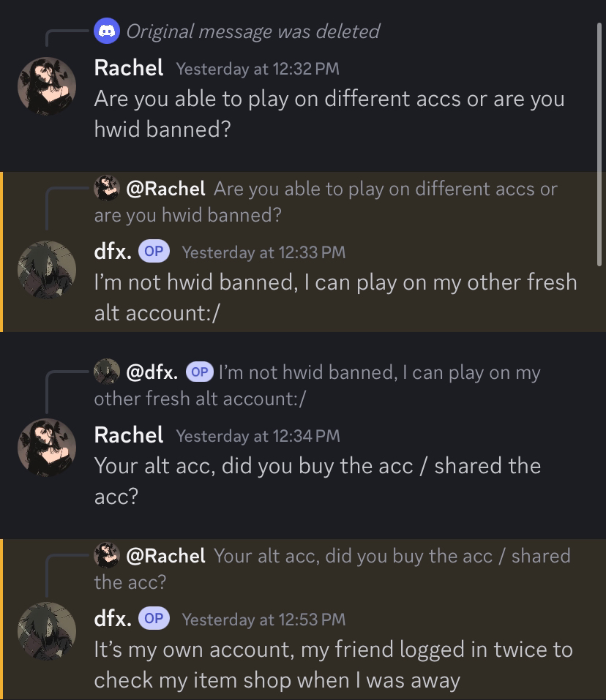Image resolution: width=606 pixels, height=700 pixels.
Task: Select the dfx. username at 12:53 PM
Action: (x=113, y=619)
